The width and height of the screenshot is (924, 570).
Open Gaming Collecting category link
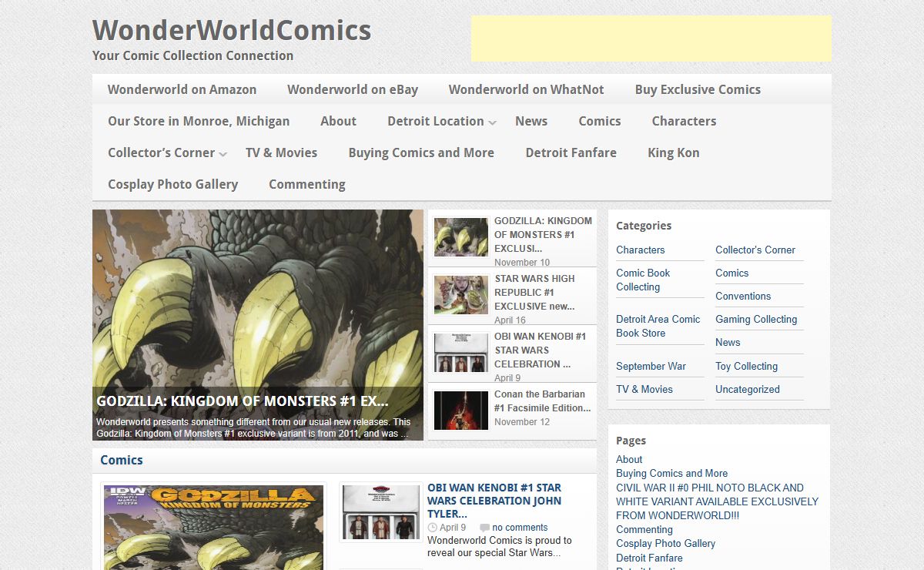coord(756,319)
